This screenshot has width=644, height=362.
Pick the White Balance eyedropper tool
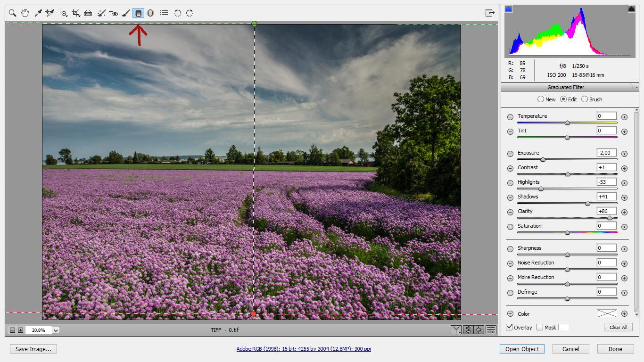coord(38,13)
